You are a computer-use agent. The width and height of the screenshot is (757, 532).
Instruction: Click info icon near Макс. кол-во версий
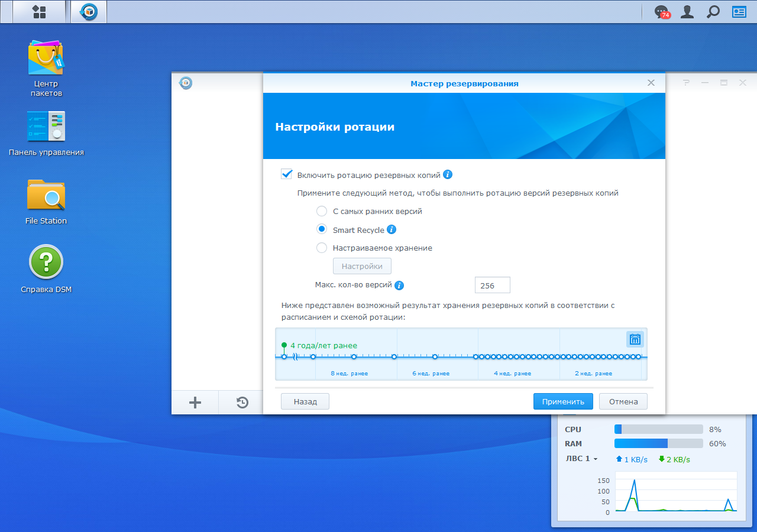tap(399, 286)
